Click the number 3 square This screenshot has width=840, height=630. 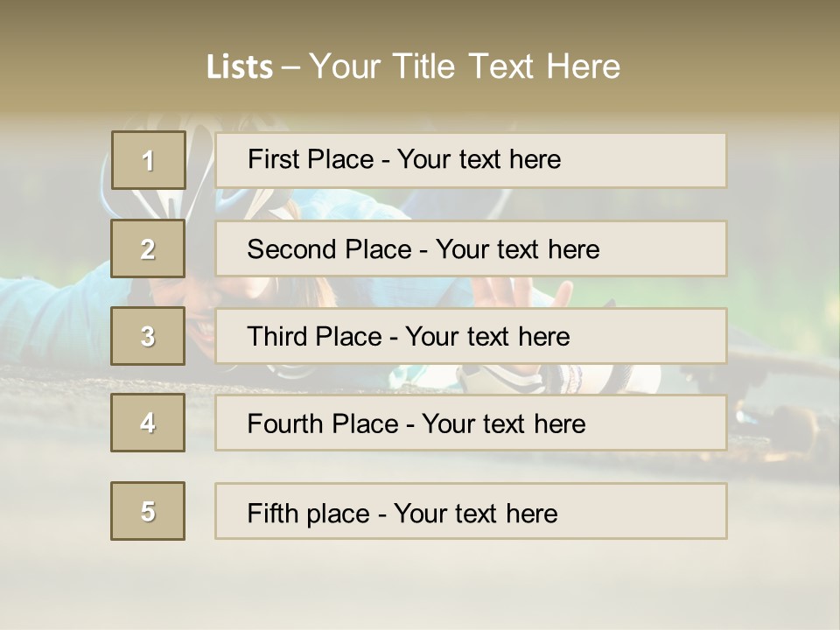[148, 336]
